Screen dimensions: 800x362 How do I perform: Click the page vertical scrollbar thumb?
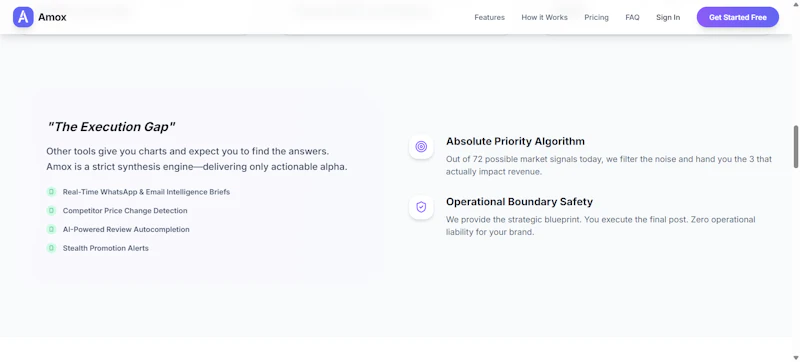(x=796, y=146)
